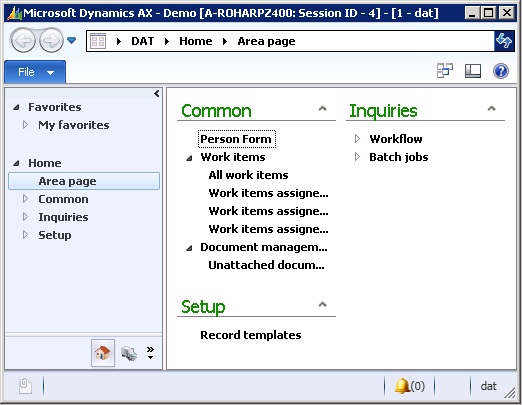Open arrow before DAT in breadcrumb

tap(119, 41)
